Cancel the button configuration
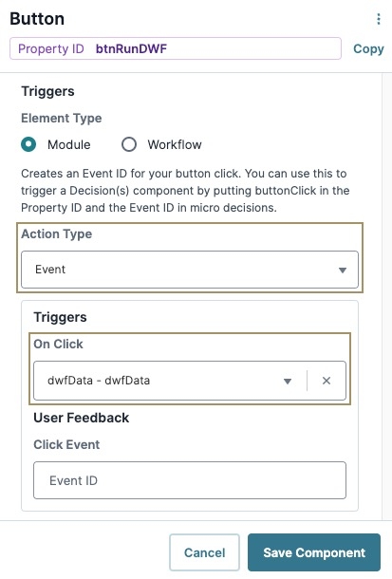 (204, 552)
